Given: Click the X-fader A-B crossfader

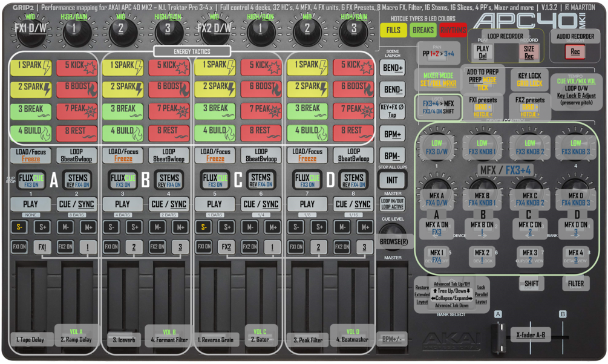Looking at the screenshot, I should click(531, 334).
